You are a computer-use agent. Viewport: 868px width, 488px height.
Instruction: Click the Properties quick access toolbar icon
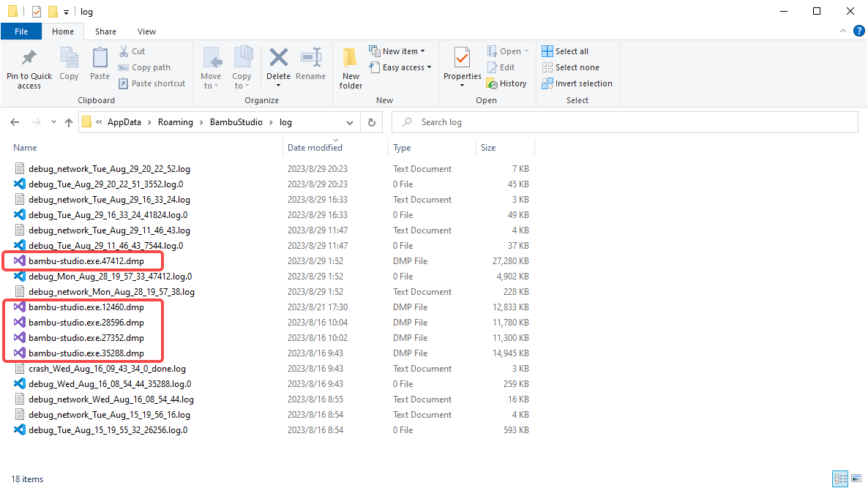tap(37, 11)
